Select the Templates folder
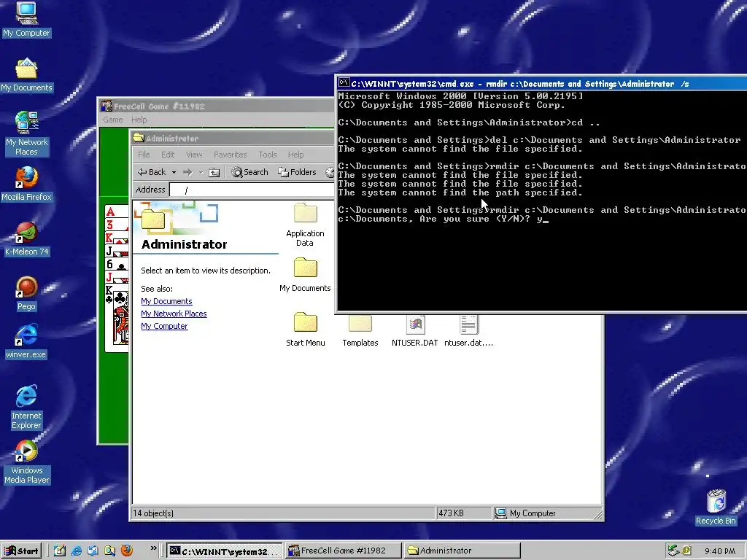The width and height of the screenshot is (747, 560). click(x=360, y=331)
